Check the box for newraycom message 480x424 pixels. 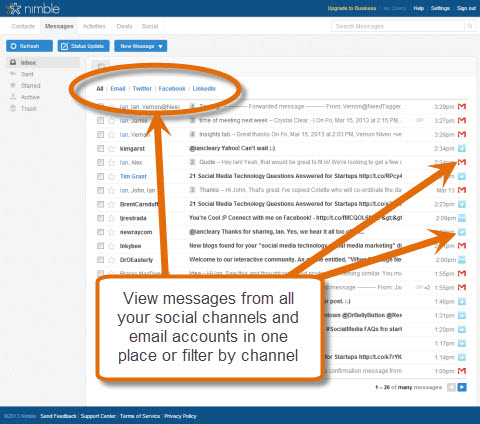pos(100,232)
